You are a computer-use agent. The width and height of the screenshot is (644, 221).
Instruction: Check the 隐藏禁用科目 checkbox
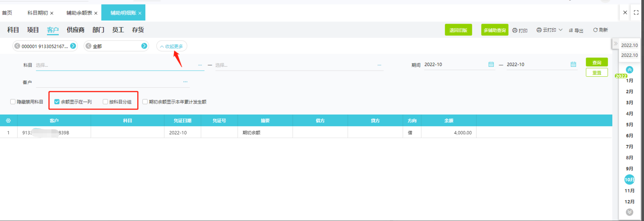pyautogui.click(x=13, y=102)
